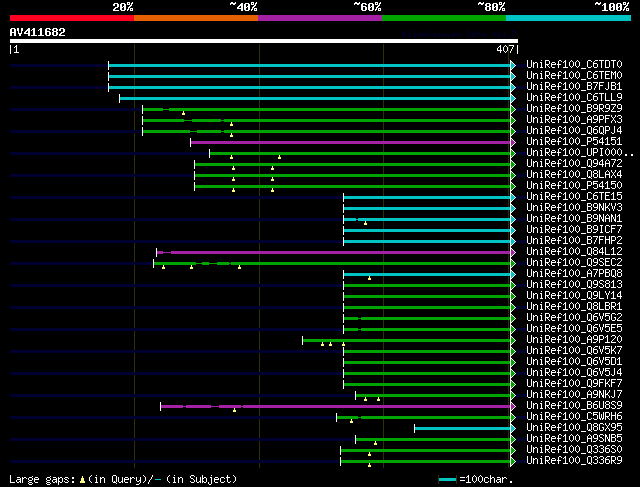Select the UniRef100_Q94A72 label
The height and width of the screenshot is (487, 640).
[574, 164]
